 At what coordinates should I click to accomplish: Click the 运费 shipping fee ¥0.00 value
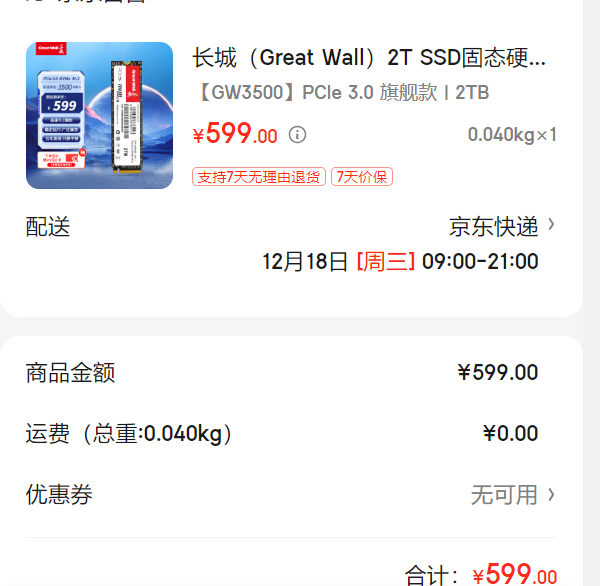[x=510, y=433]
